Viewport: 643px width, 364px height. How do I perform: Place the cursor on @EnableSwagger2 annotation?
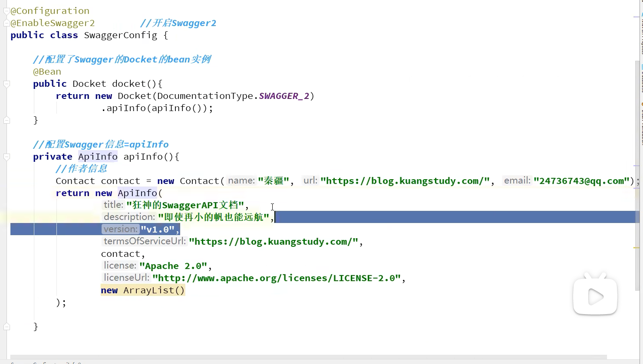(x=53, y=23)
